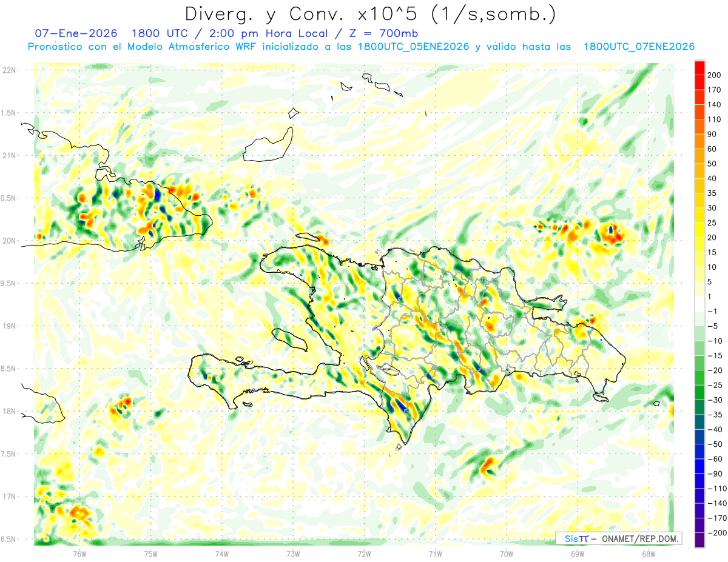Click the 19N latitude label
728x562 pixels.
pyautogui.click(x=9, y=326)
